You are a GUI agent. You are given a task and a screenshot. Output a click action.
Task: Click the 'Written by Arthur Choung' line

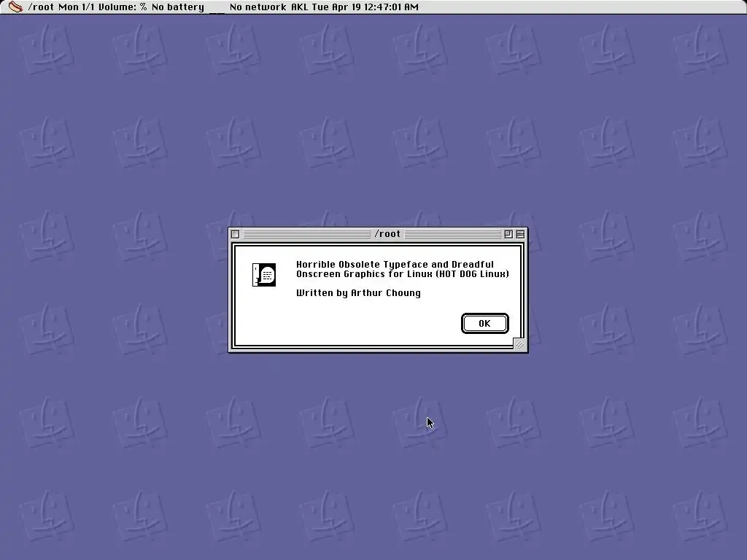(358, 293)
